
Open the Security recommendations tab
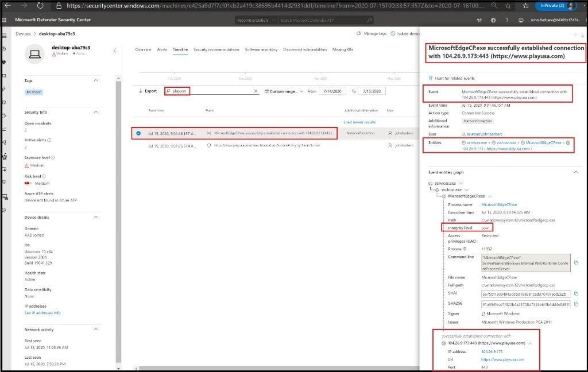click(x=216, y=49)
